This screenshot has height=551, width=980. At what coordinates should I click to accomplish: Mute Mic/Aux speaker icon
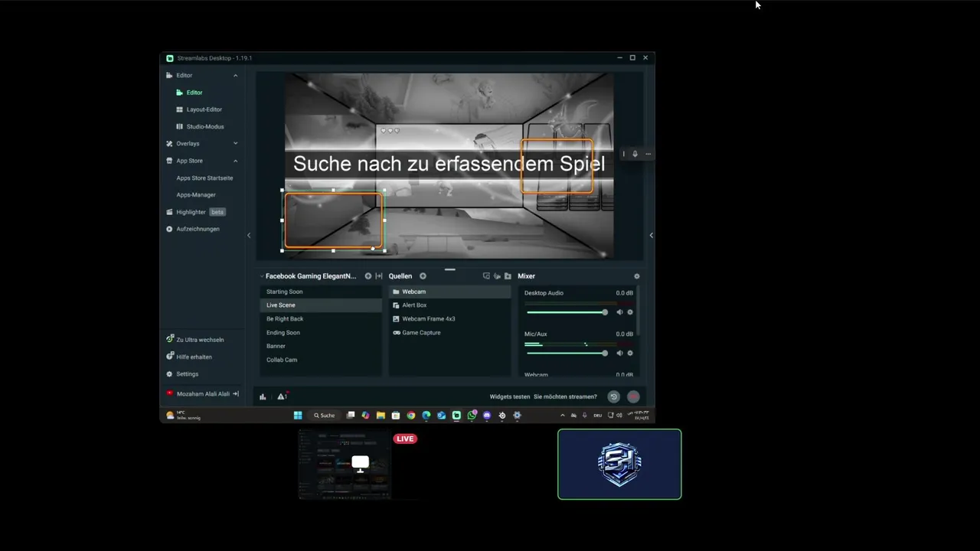[x=619, y=353]
